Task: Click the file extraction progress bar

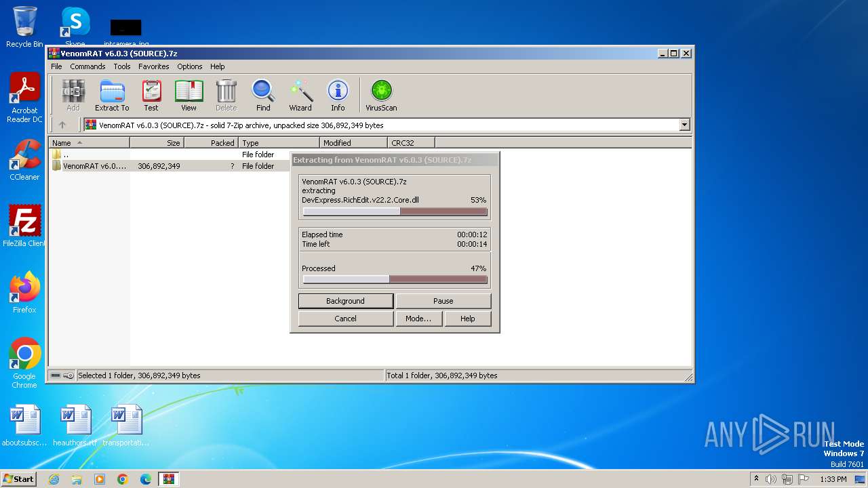Action: coord(395,211)
